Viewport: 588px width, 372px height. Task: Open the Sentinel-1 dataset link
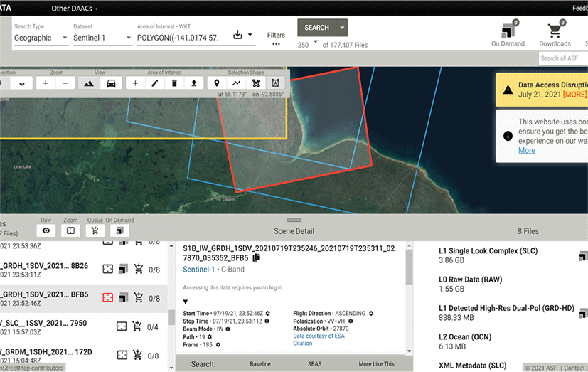(199, 270)
